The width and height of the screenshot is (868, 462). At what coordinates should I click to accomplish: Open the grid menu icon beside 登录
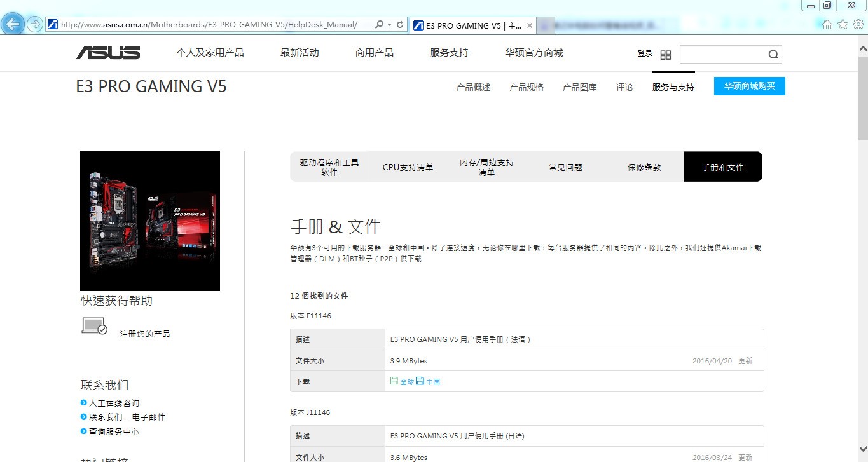click(666, 55)
